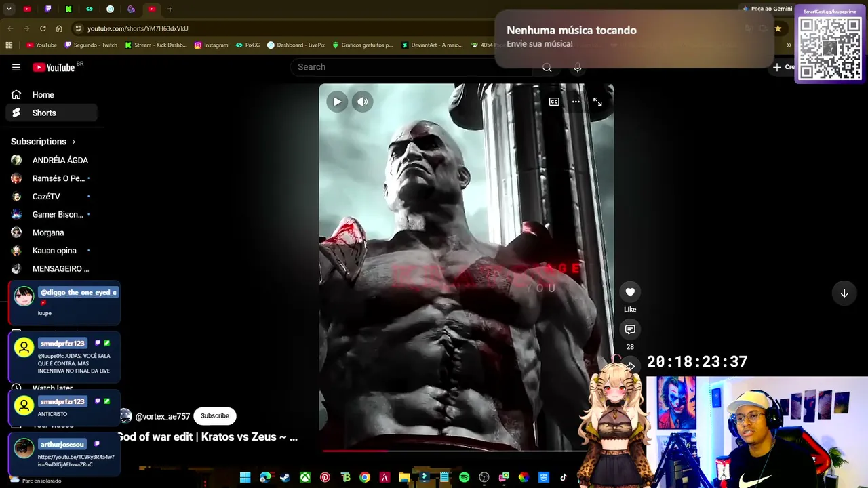The width and height of the screenshot is (868, 488).
Task: Open the Windows Start menu
Action: click(245, 477)
